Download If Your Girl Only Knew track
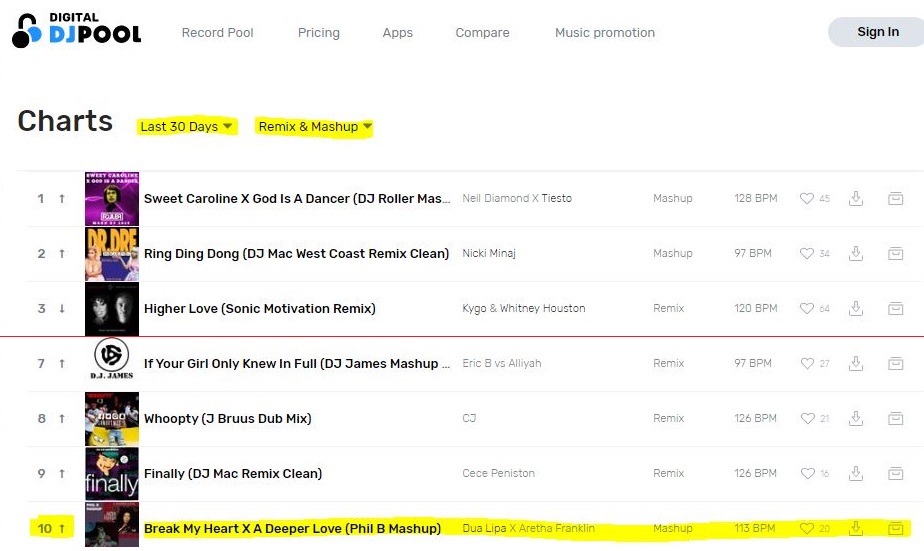924x551 pixels. pyautogui.click(x=856, y=364)
